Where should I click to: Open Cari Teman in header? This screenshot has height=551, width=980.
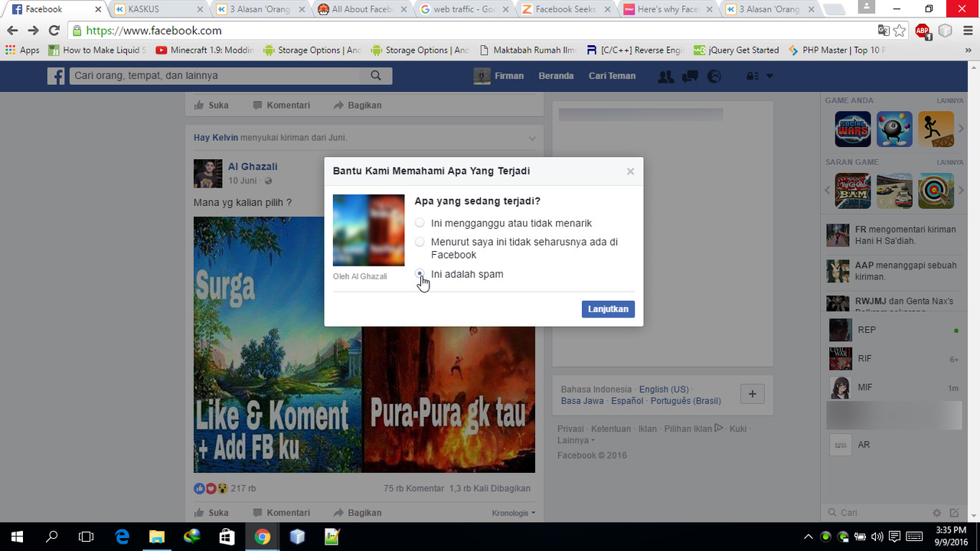point(612,76)
